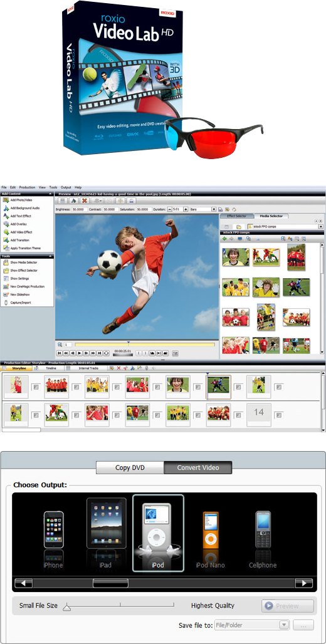This screenshot has width=326, height=644.
Task: Open the View menu
Action: (x=42, y=187)
